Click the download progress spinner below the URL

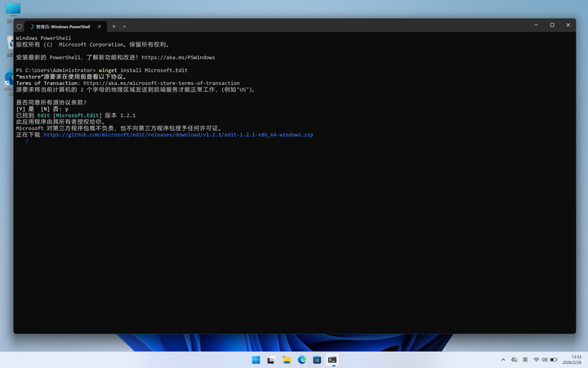27,141
